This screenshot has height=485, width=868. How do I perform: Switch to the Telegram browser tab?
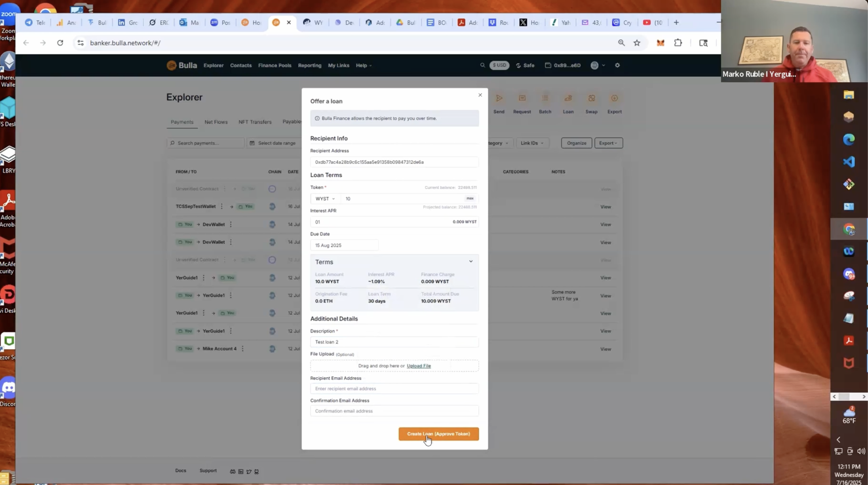coord(35,22)
